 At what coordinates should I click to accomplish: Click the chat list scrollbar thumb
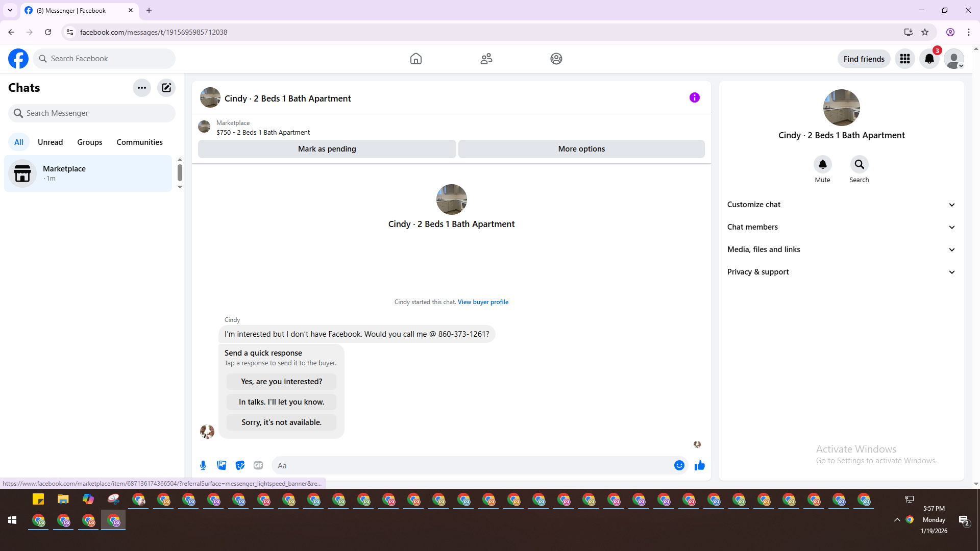point(180,172)
